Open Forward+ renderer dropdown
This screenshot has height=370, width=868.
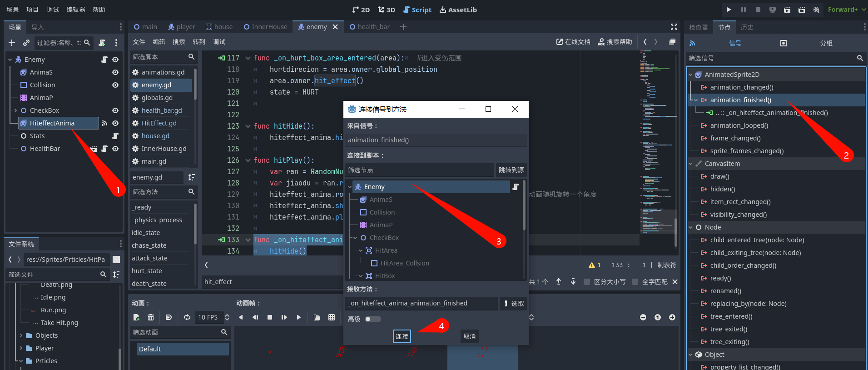pyautogui.click(x=847, y=10)
